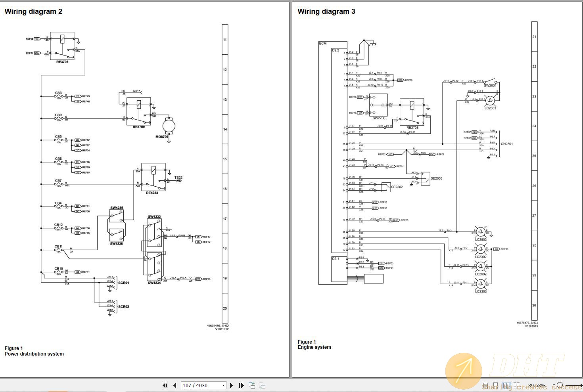Click the RE2708 relay label
This screenshot has height=392, width=583.
click(412, 128)
